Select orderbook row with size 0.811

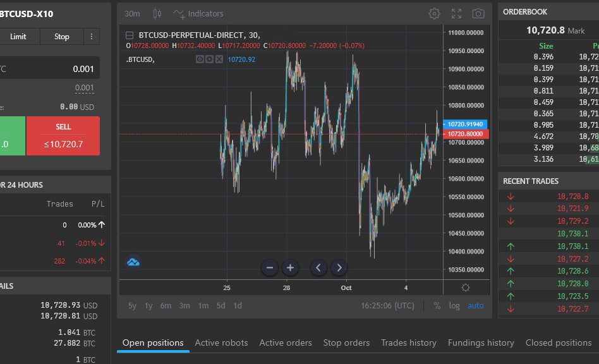(x=548, y=91)
